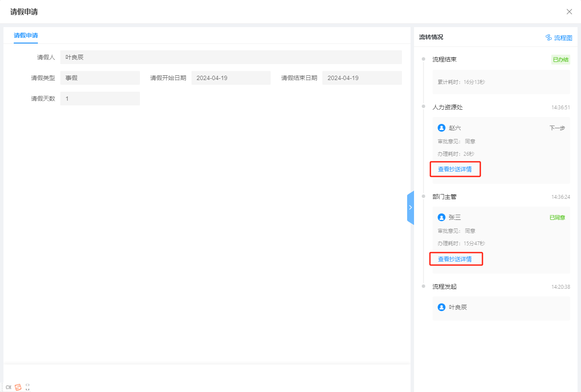Click the 流程结束 timeline node dot

(x=423, y=59)
